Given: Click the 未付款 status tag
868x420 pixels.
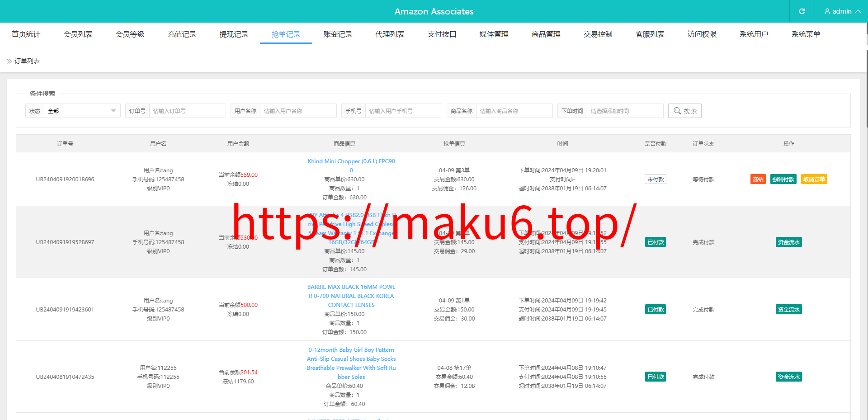Looking at the screenshot, I should (x=656, y=179).
